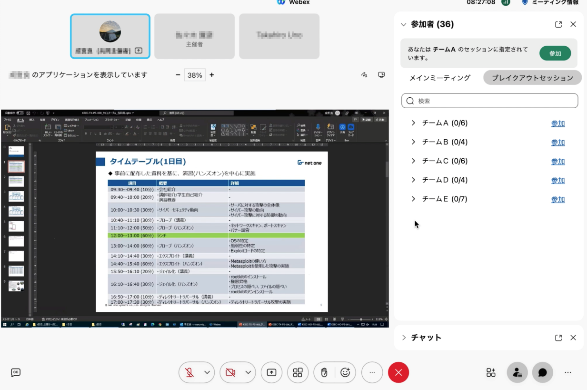Open panel options three-dot menu
This screenshot has height=390, width=587.
coord(568,372)
